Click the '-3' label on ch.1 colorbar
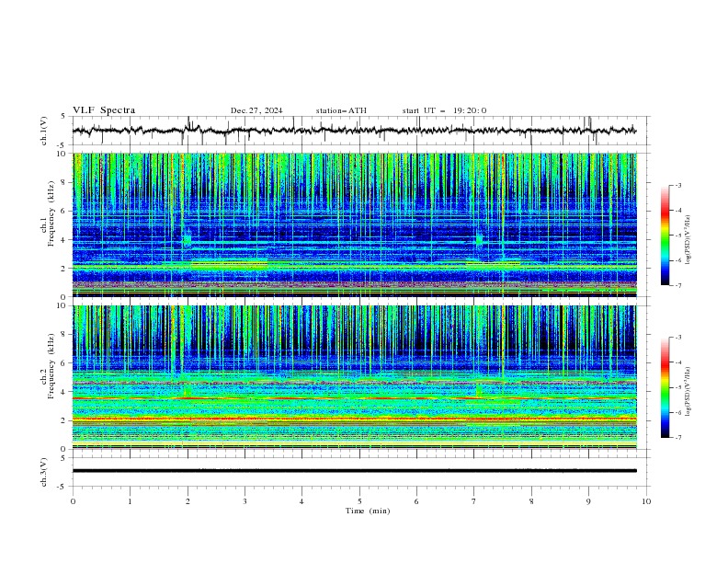Viewport: 728px width, 563px height. point(677,185)
